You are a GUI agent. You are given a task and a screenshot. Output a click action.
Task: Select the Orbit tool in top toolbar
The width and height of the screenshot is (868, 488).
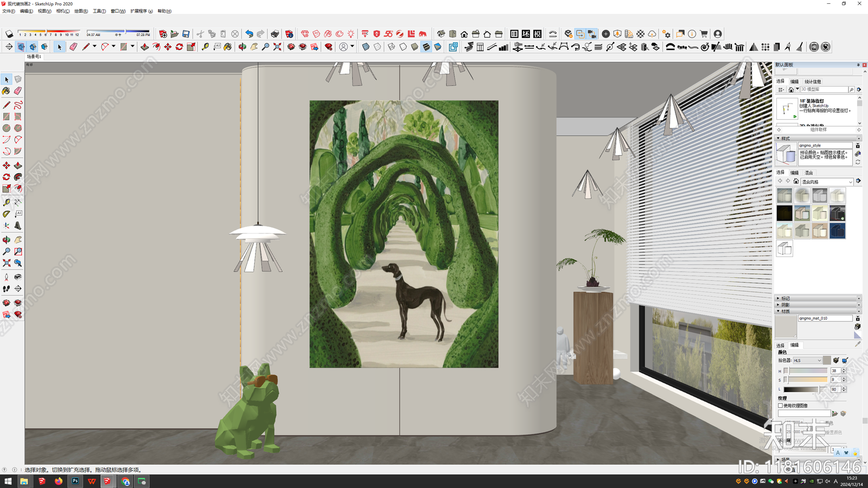[242, 47]
